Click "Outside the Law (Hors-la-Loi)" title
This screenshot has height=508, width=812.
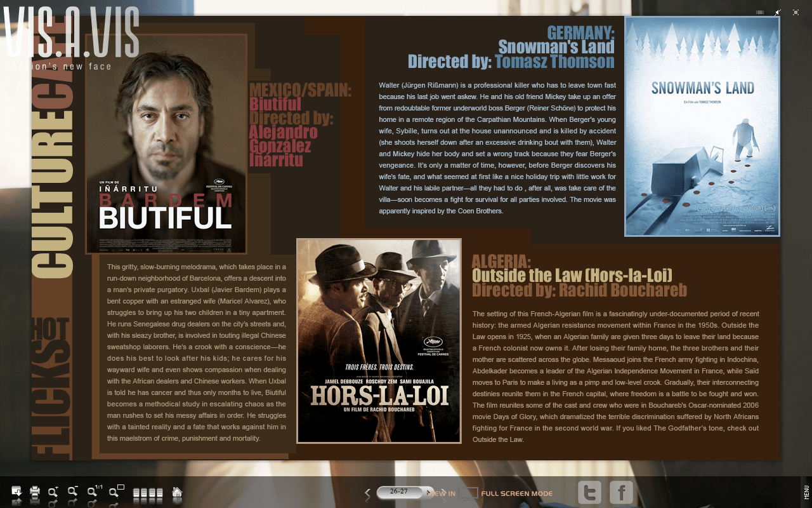click(572, 276)
